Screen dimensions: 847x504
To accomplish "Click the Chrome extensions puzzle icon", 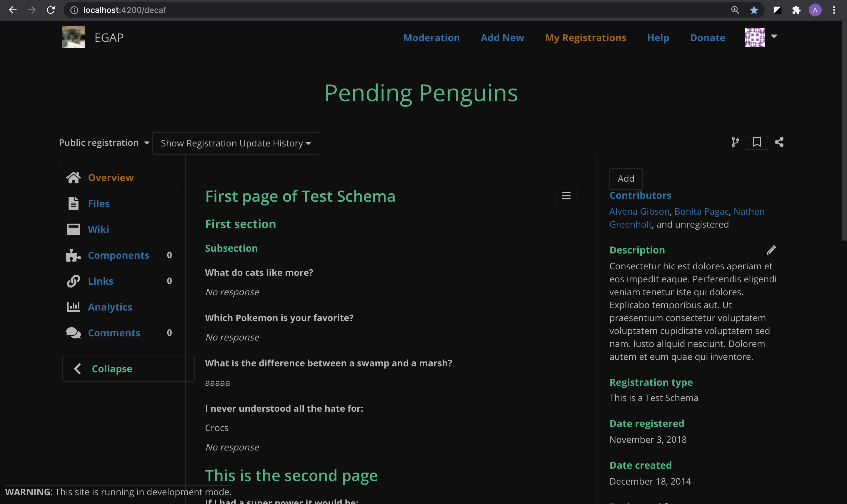I will (x=796, y=10).
